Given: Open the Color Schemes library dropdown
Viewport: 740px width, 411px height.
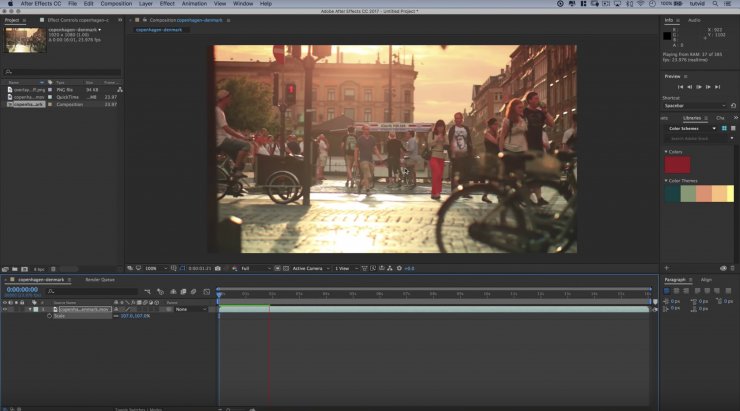Looking at the screenshot, I should click(x=692, y=128).
